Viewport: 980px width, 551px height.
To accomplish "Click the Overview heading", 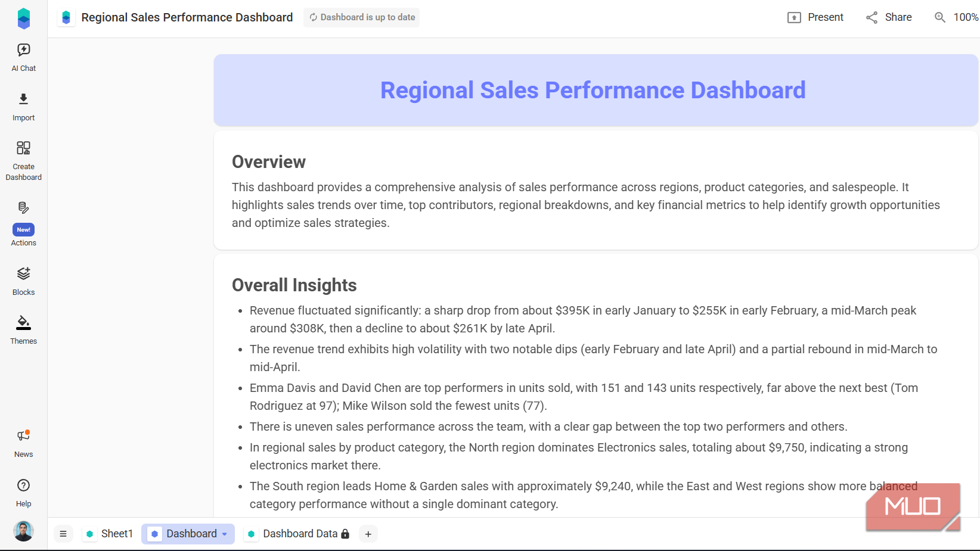I will (x=269, y=162).
